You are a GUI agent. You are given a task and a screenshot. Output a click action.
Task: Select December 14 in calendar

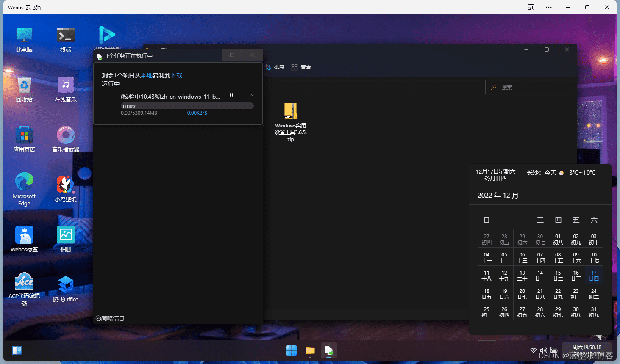click(x=540, y=276)
